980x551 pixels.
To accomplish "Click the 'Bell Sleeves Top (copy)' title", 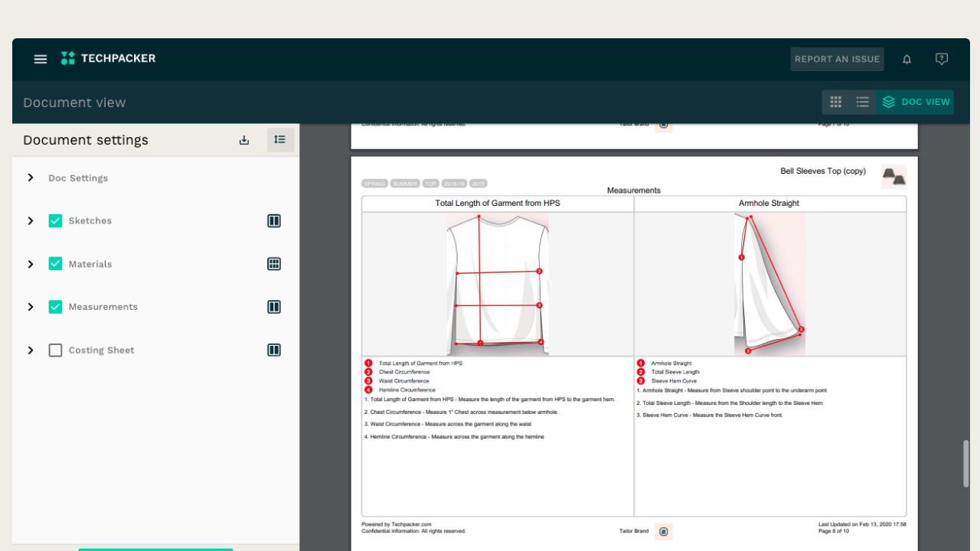I will 823,171.
